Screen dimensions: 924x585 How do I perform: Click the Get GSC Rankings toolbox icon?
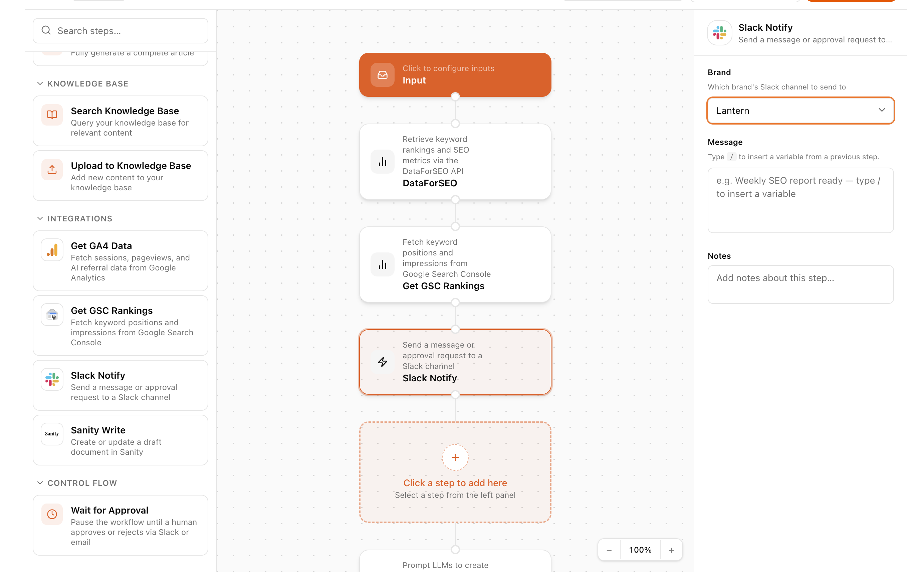(x=52, y=315)
